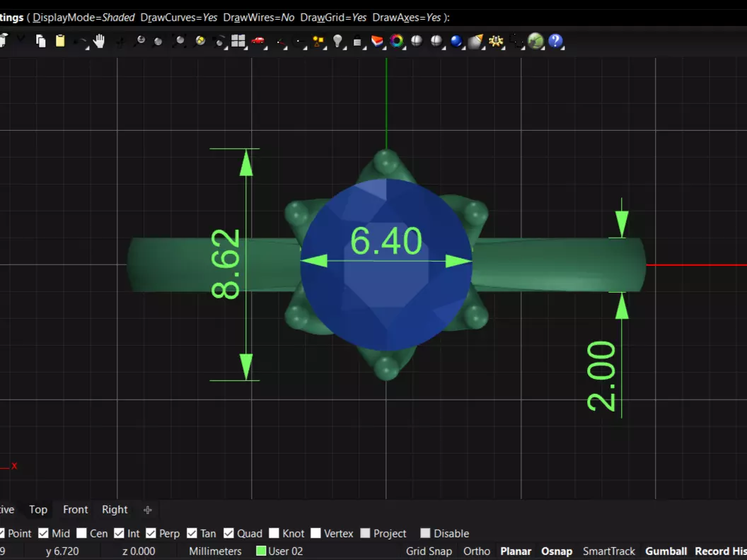The image size is (747, 560).
Task: Click the Undo arrow icon
Action: click(x=81, y=42)
